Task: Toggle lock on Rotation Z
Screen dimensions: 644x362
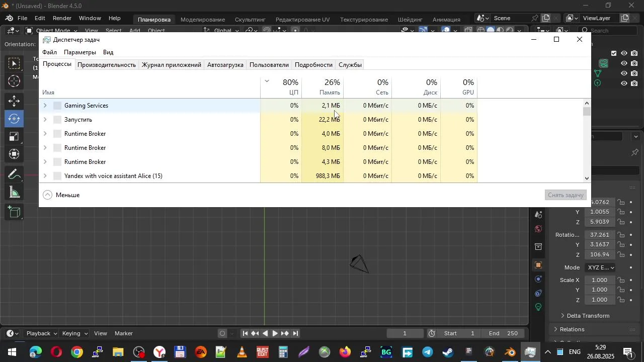Action: [622, 255]
